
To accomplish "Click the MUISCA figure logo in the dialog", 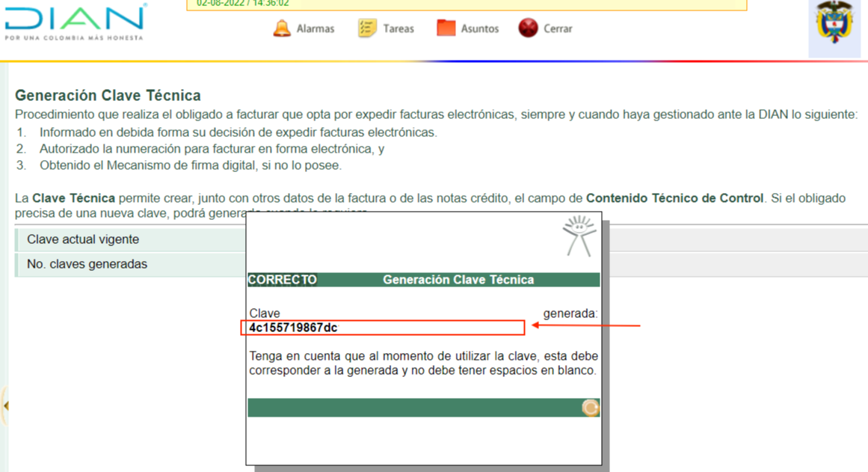I will [x=579, y=236].
